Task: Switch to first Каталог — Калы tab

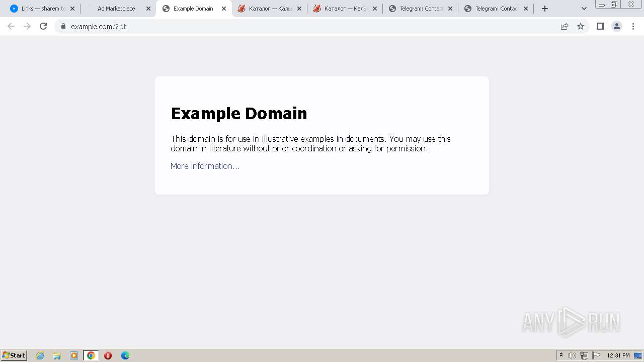Action: 269,9
